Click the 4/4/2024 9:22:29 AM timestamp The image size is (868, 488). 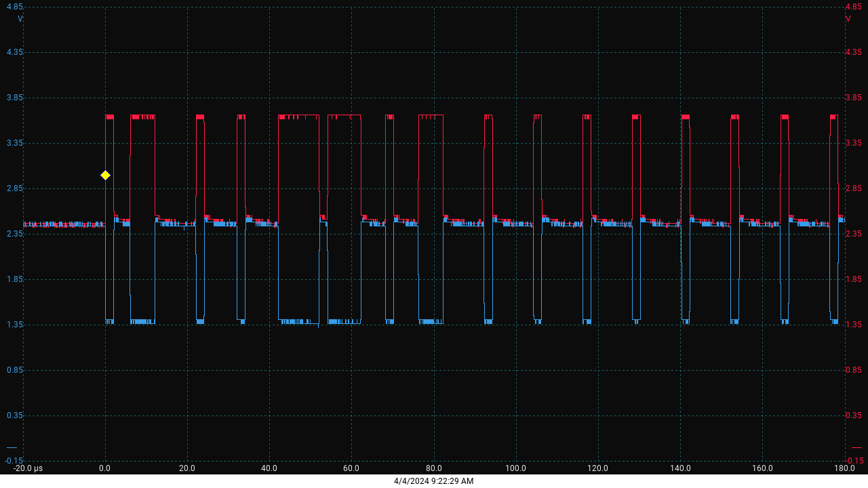(x=434, y=481)
